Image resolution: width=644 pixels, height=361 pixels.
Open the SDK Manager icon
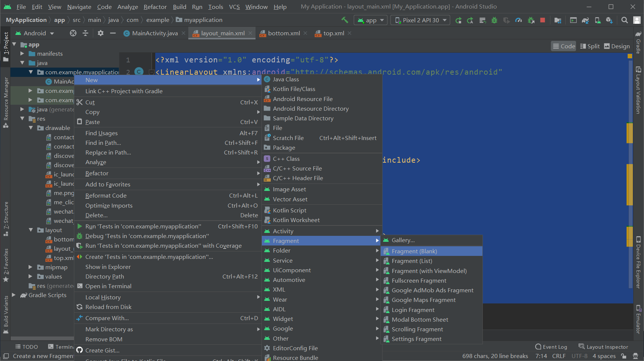pos(609,20)
